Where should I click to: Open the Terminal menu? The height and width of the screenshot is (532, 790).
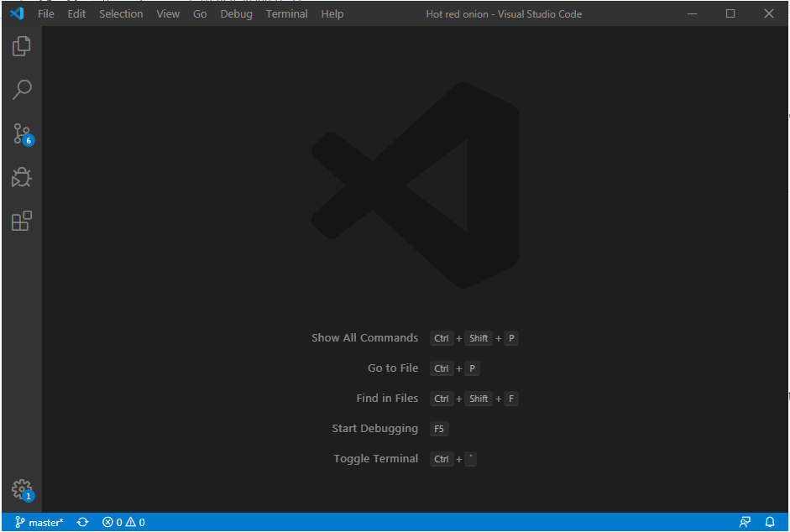286,13
